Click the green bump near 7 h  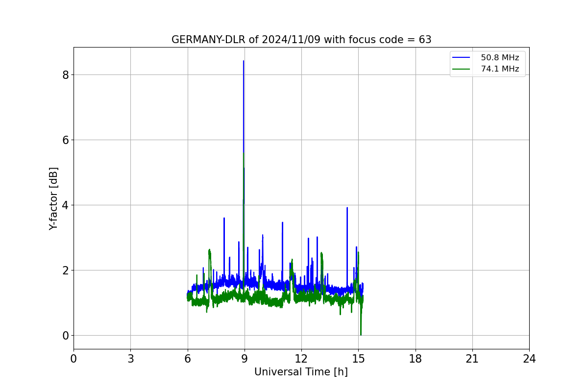pos(210,251)
